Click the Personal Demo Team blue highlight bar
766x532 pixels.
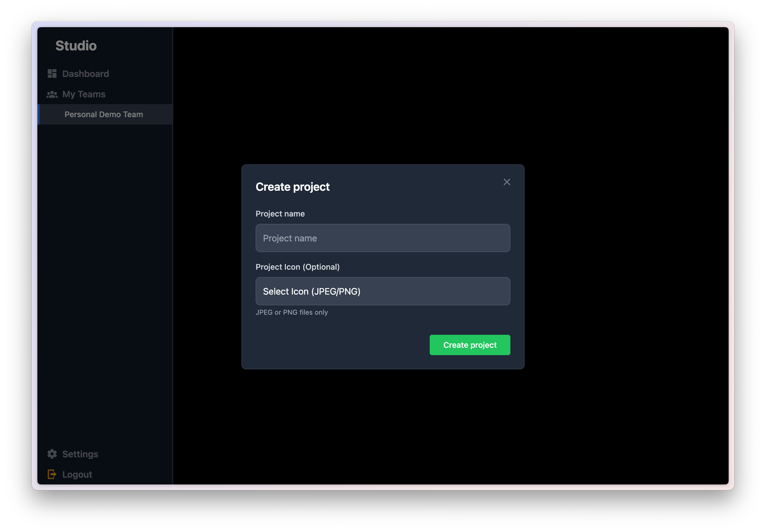(x=39, y=114)
